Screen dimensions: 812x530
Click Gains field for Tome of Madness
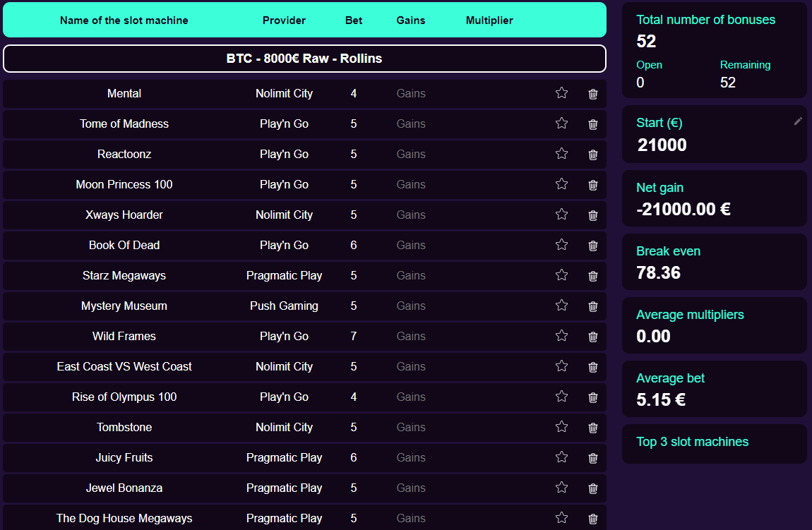tap(411, 124)
